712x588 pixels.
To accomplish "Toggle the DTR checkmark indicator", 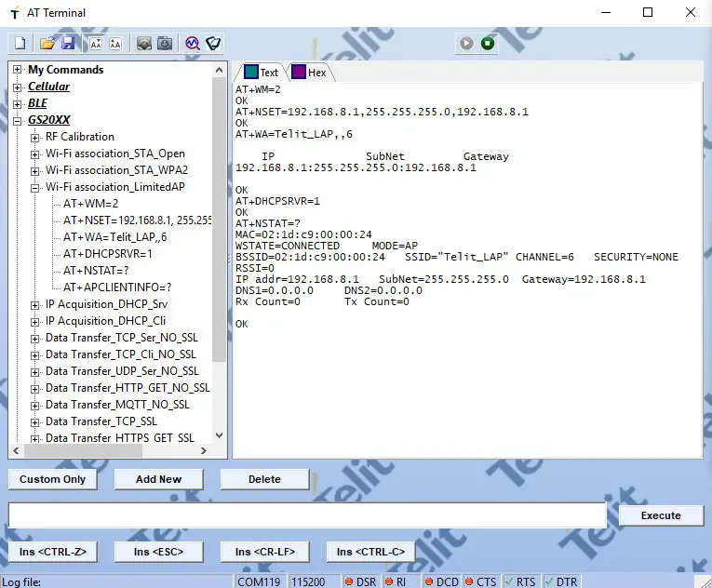I will pos(561,581).
